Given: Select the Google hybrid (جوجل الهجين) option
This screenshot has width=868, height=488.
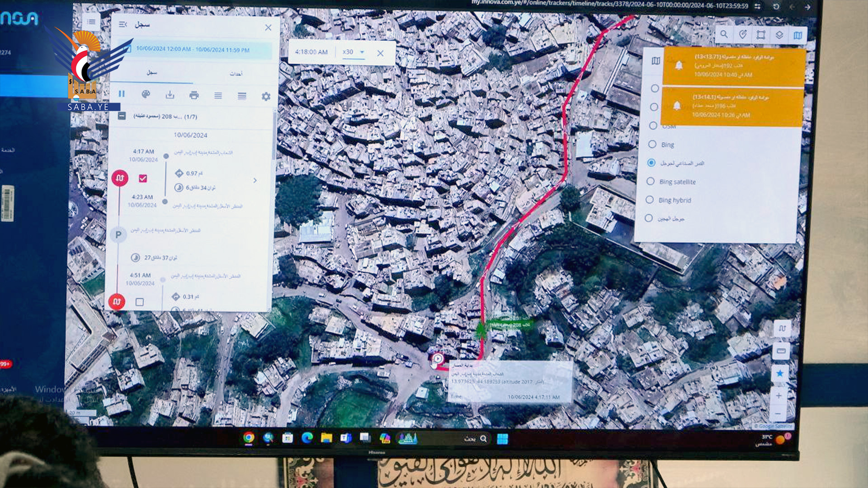Looking at the screenshot, I should pos(665,218).
